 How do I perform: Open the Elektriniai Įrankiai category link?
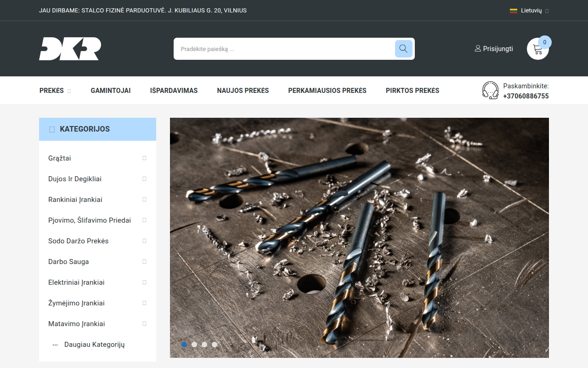point(76,282)
